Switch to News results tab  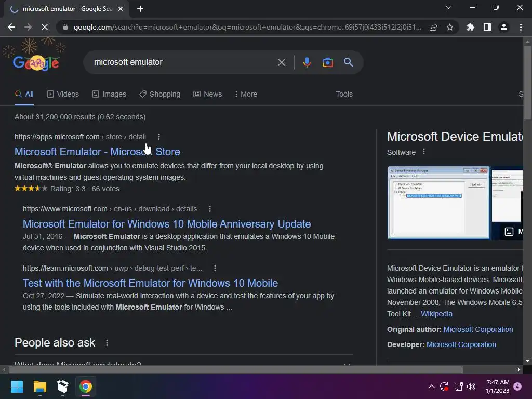click(x=208, y=94)
